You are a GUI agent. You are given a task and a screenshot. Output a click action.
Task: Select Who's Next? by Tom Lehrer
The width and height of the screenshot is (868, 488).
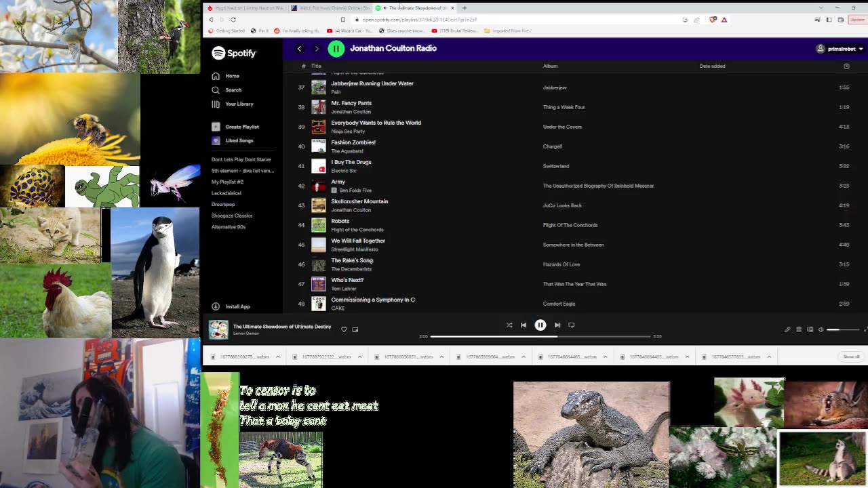tap(347, 280)
